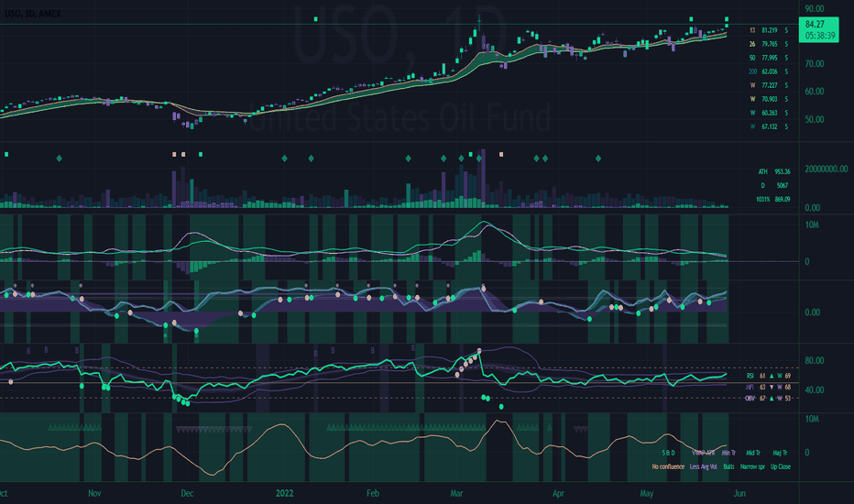Click the Mid Tr legend label

753,453
